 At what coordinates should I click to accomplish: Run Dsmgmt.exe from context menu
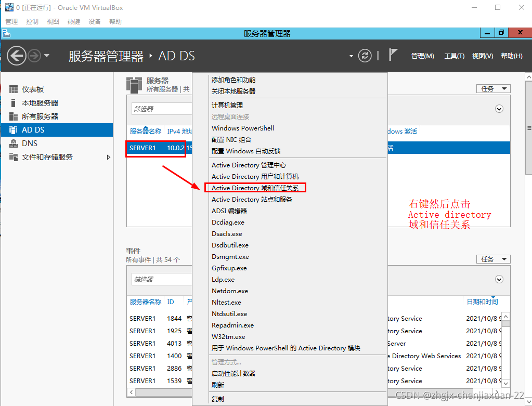230,257
